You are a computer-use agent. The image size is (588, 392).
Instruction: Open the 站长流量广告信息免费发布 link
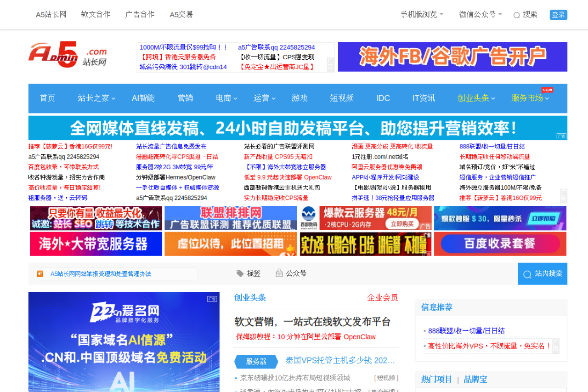point(171,147)
